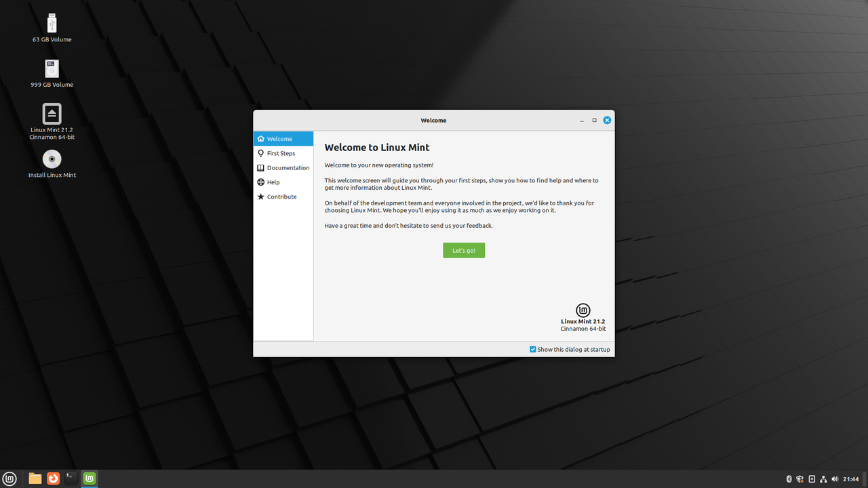This screenshot has width=868, height=488.
Task: Select the Linux Mint 21.2 Cinnamon 64-bit disc icon
Action: (52, 121)
